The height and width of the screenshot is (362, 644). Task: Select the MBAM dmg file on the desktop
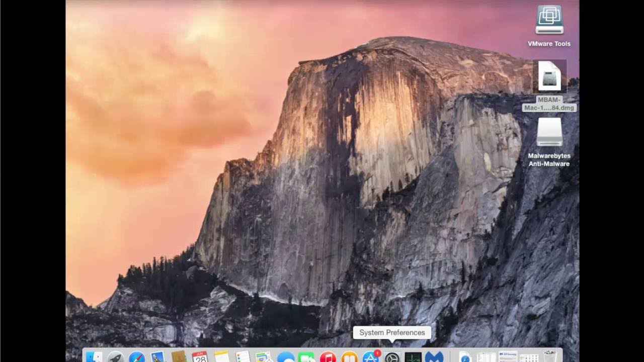click(x=549, y=76)
